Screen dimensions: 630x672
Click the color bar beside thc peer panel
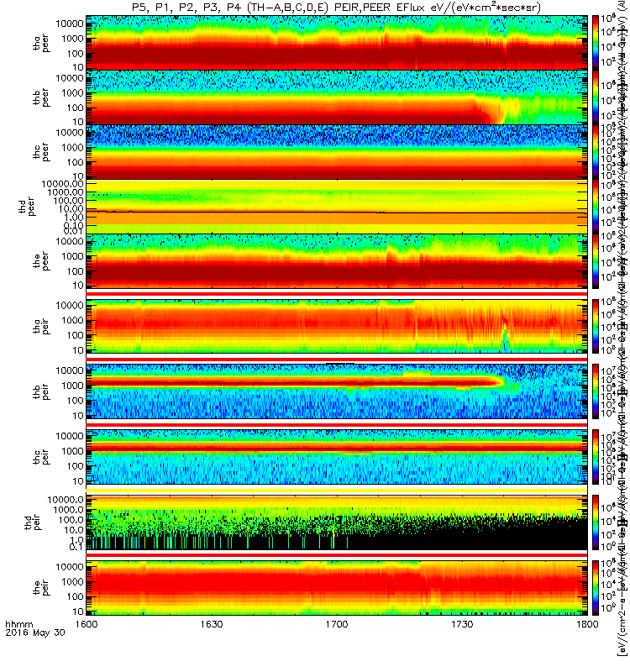596,152
